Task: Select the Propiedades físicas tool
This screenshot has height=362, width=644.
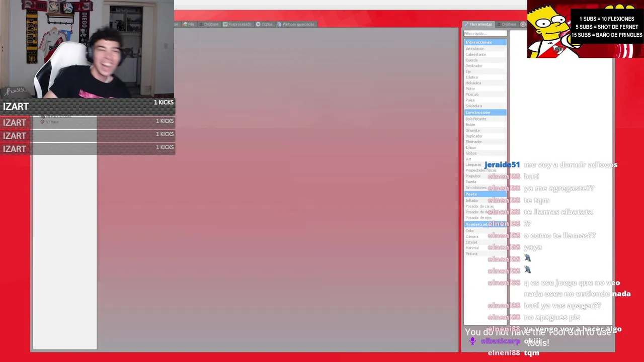Action: (x=485, y=170)
